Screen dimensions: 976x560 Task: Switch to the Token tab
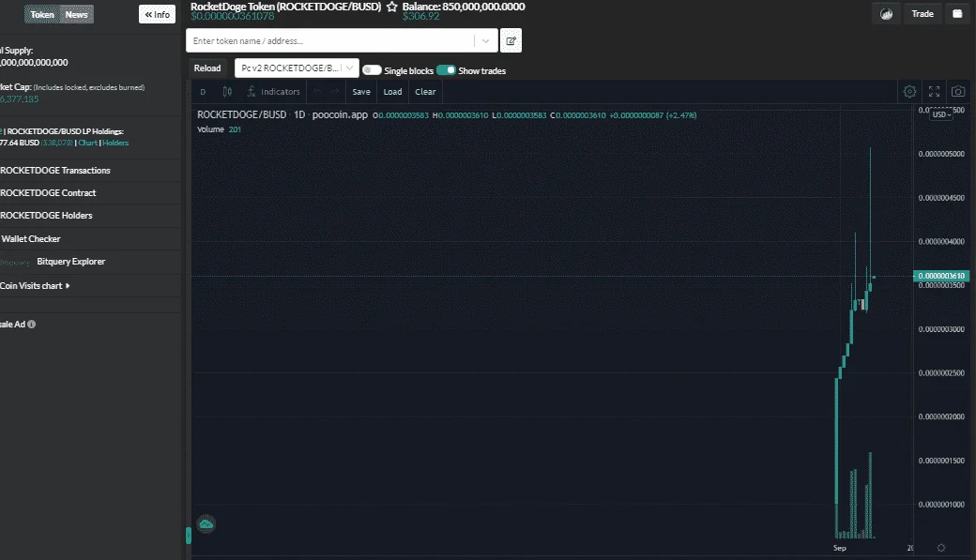pos(42,14)
